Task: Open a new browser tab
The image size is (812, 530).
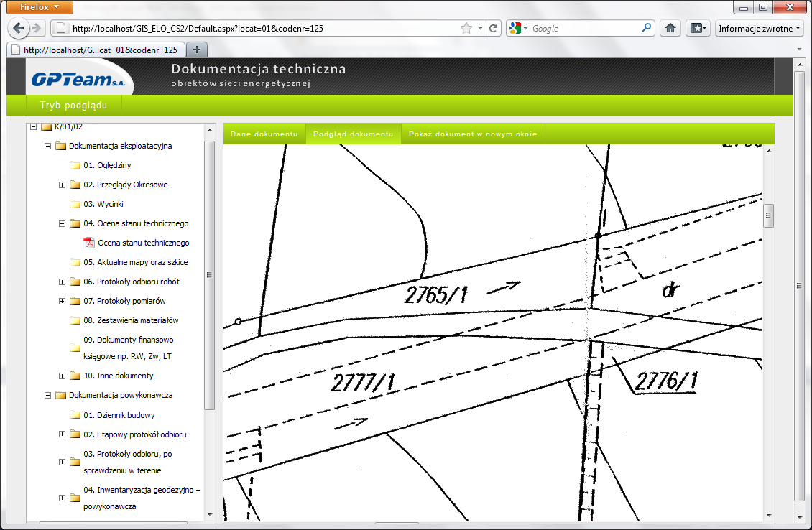Action: 197,50
